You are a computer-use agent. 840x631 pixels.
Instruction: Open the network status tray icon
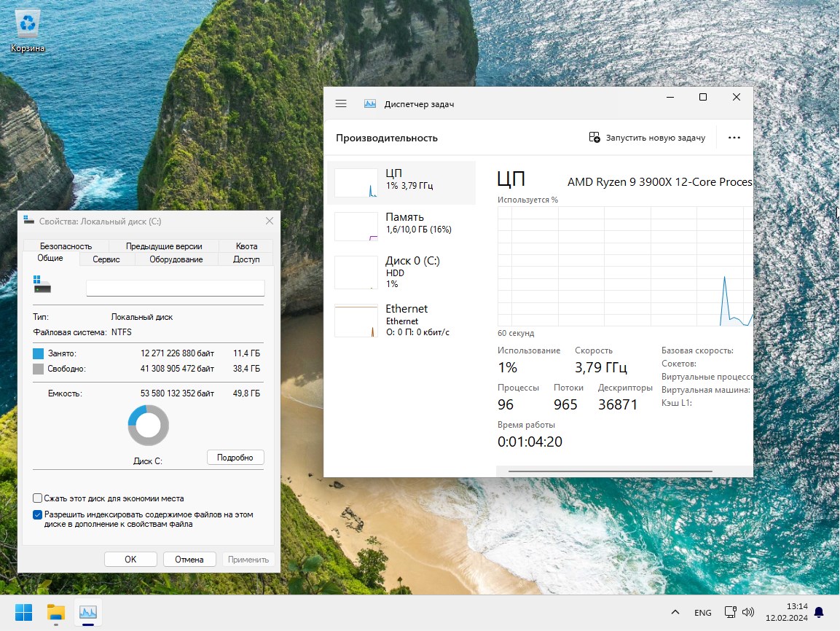point(730,612)
